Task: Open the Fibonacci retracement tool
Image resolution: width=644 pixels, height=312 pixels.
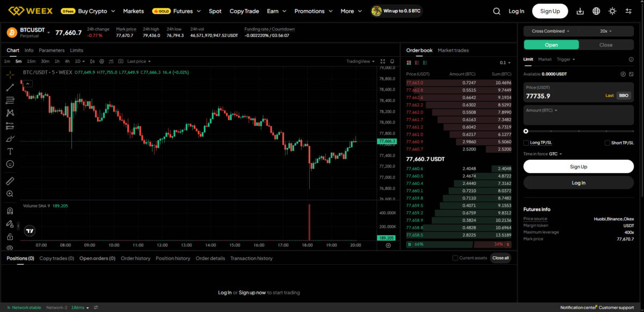Action: (10, 100)
